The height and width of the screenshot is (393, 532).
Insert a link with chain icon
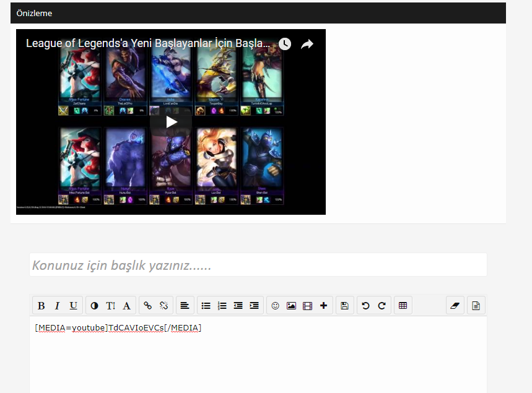pos(147,306)
